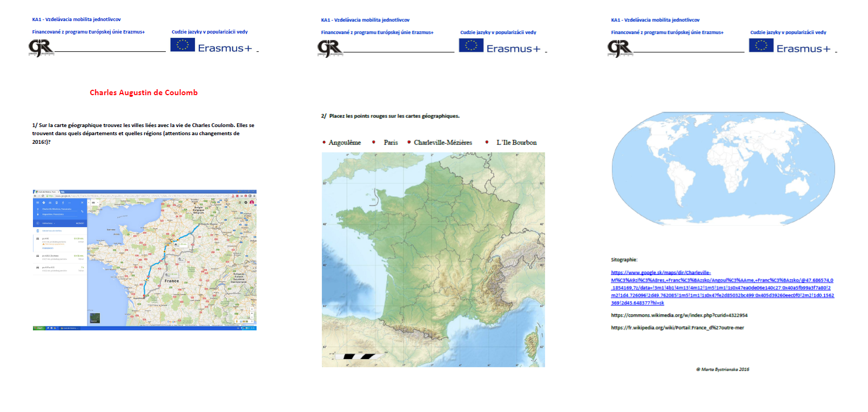Image resolution: width=868 pixels, height=412 pixels.
Task: Click the Google Maps route screenshot image
Action: click(x=145, y=260)
